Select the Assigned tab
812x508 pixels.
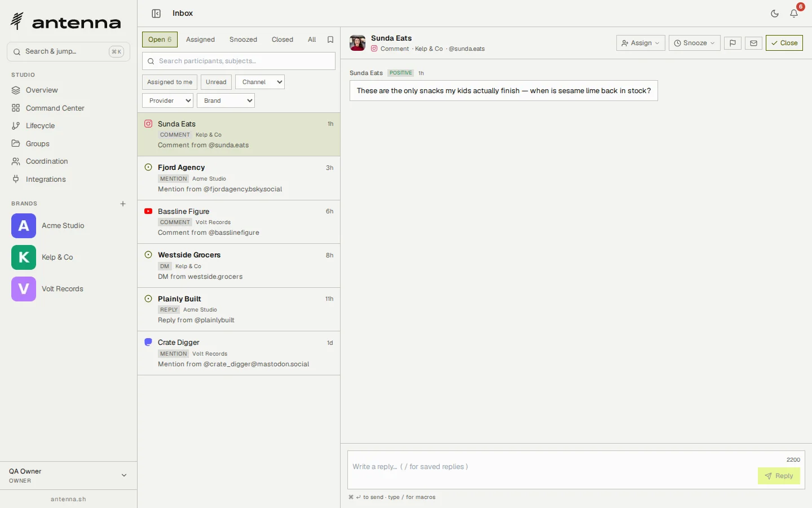pos(200,40)
